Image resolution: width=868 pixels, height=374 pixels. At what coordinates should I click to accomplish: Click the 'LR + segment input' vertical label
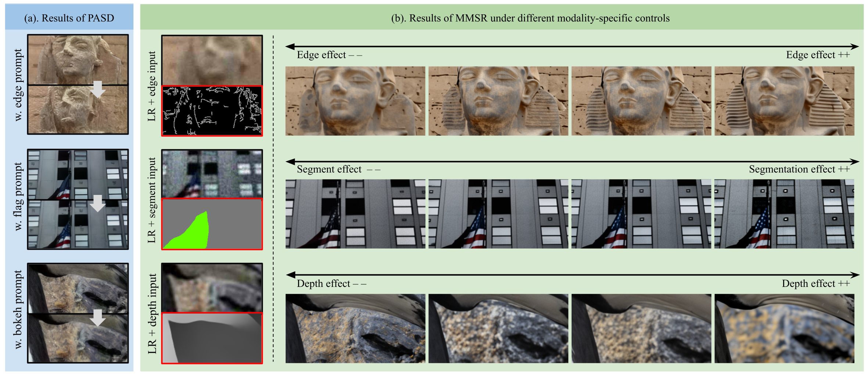[152, 200]
